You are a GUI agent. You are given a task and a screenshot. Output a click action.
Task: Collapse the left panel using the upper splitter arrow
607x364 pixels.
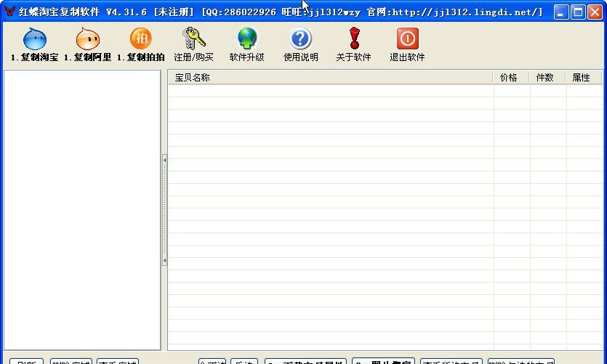click(x=164, y=160)
